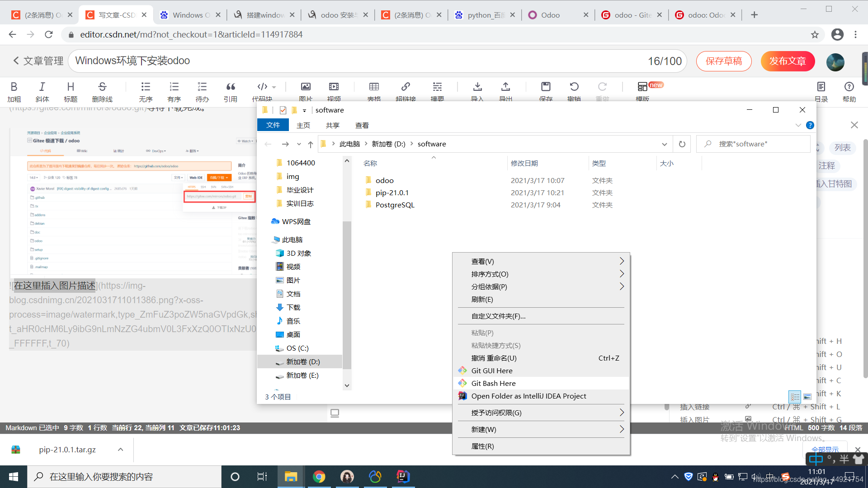Refresh the Explorer address bar location
This screenshot has width=868, height=488.
682,144
